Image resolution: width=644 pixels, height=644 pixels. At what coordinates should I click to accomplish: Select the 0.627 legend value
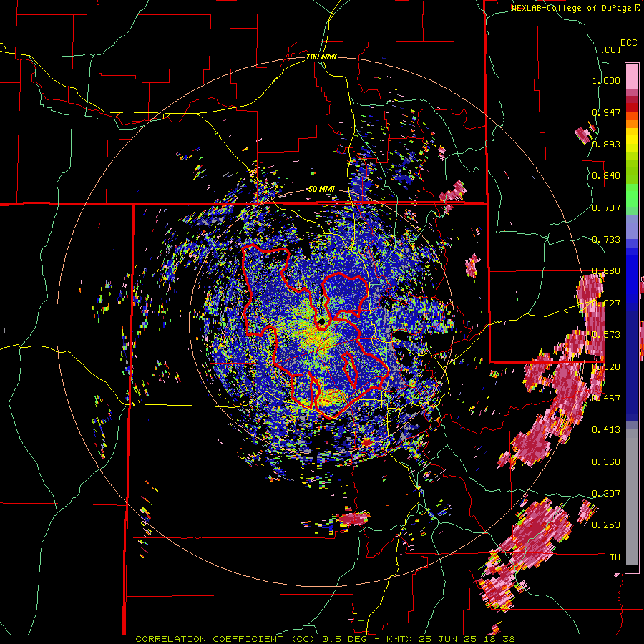click(606, 303)
